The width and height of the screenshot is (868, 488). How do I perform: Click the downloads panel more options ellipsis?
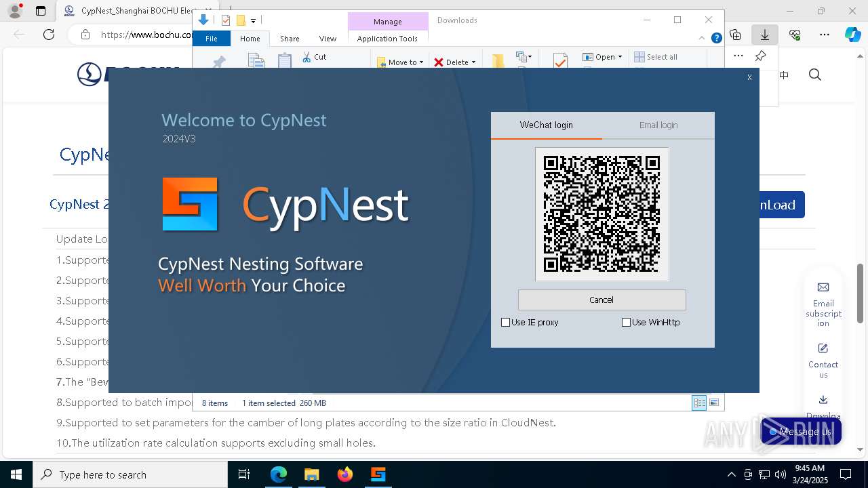(x=738, y=56)
